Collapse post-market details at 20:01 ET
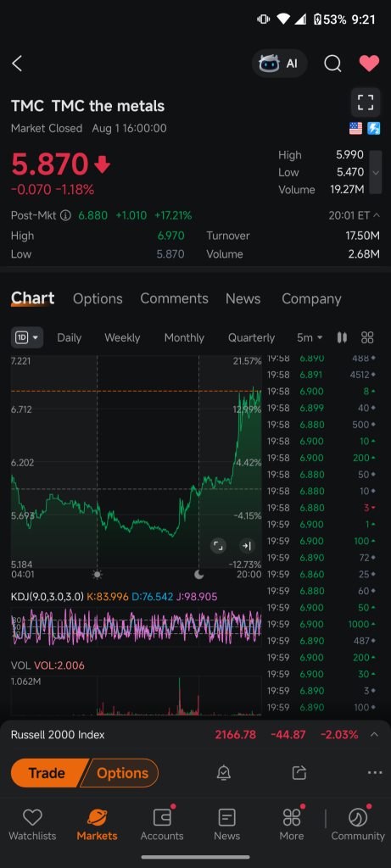This screenshot has height=868, width=391. pyautogui.click(x=355, y=215)
